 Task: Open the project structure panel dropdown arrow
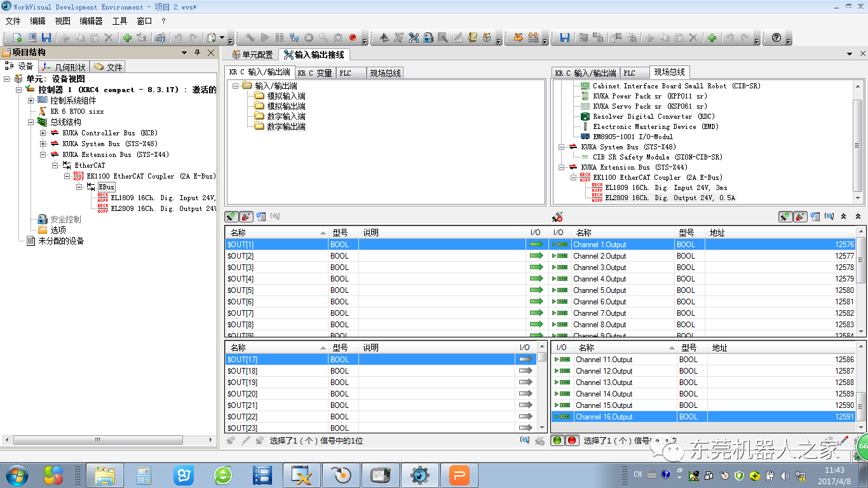(x=184, y=53)
